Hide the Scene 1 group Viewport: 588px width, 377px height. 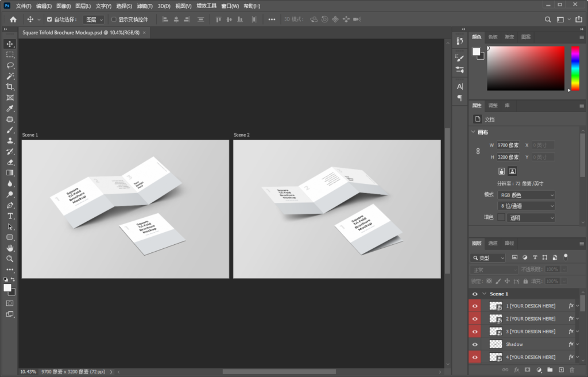pos(475,294)
